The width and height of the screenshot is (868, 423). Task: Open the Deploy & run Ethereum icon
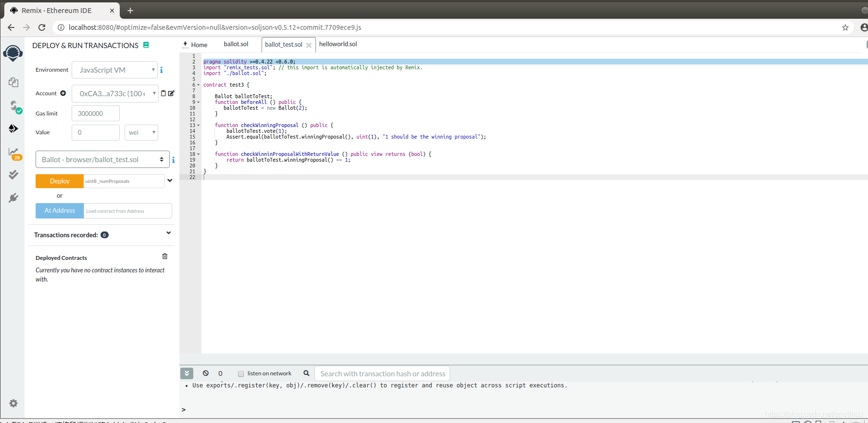pyautogui.click(x=13, y=128)
